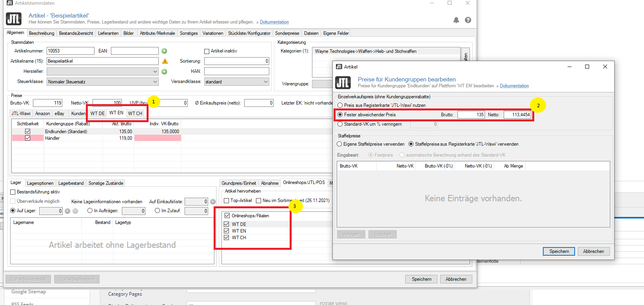The width and height of the screenshot is (644, 305).
Task: Click the Artikelnummer field 10053
Action: (x=71, y=51)
